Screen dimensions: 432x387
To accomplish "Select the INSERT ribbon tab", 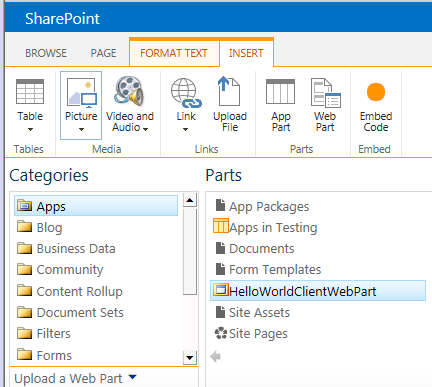I will tap(246, 53).
